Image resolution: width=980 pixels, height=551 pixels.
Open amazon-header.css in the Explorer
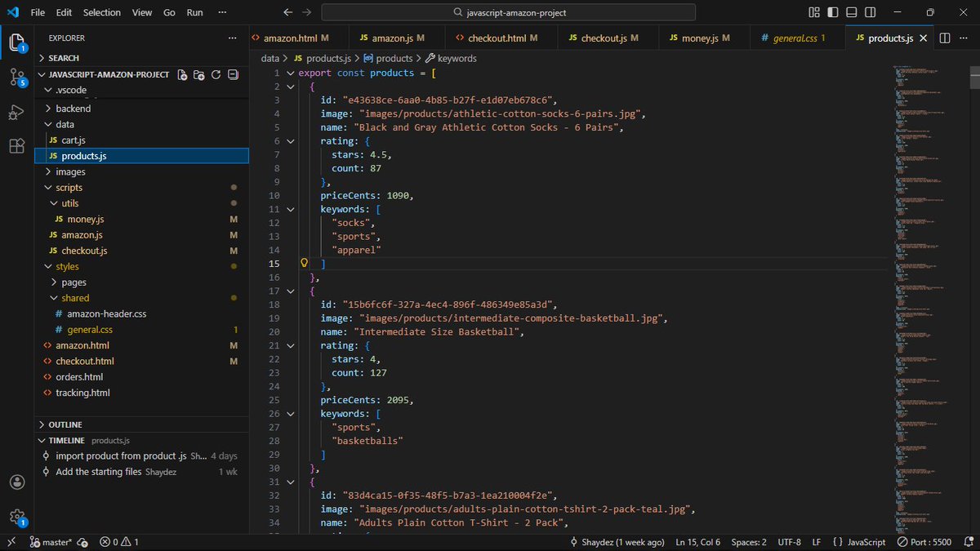pos(141,313)
